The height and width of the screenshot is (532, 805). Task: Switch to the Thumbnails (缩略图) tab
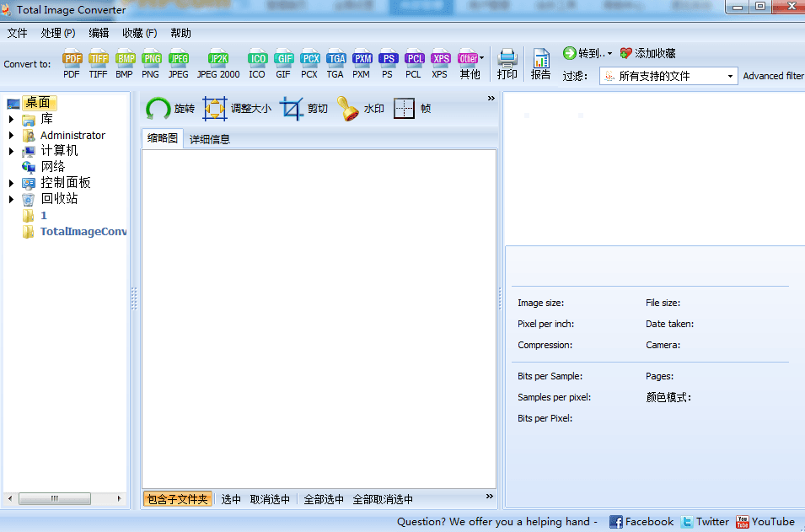[x=162, y=138]
